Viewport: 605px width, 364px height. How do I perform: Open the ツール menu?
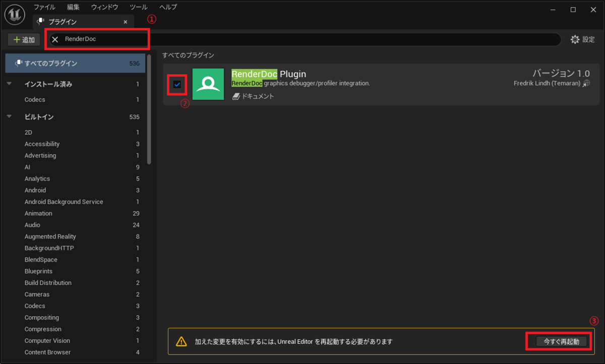[139, 7]
